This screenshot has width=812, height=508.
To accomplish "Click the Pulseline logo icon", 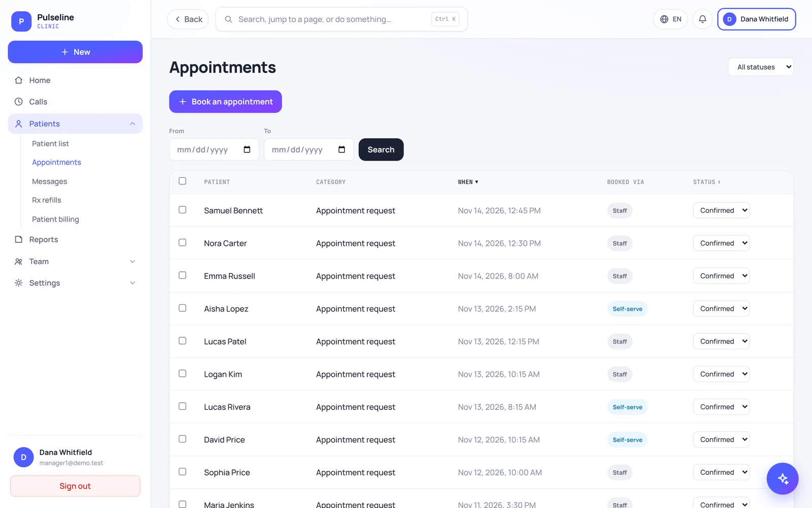I will tap(21, 21).
